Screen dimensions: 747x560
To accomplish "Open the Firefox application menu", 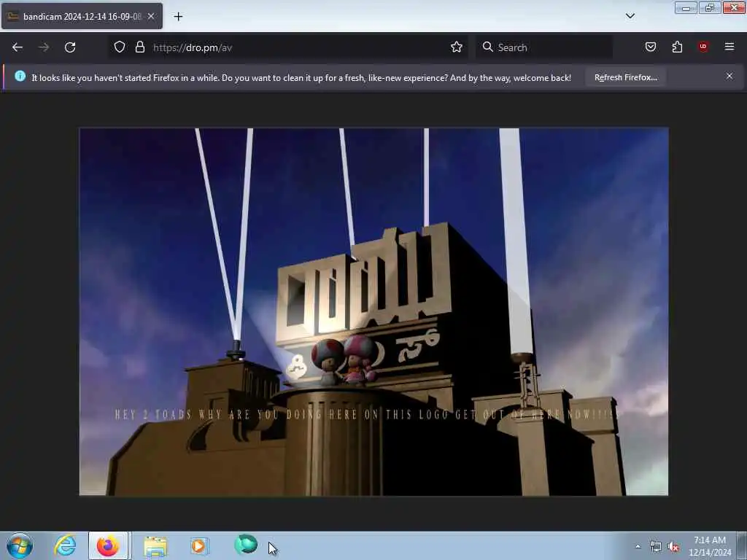I will 729,47.
